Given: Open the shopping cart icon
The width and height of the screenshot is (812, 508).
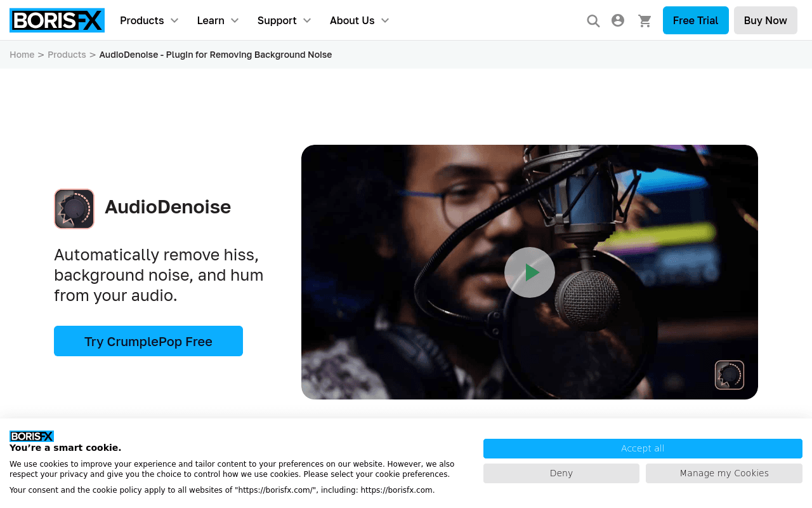Looking at the screenshot, I should pos(645,21).
